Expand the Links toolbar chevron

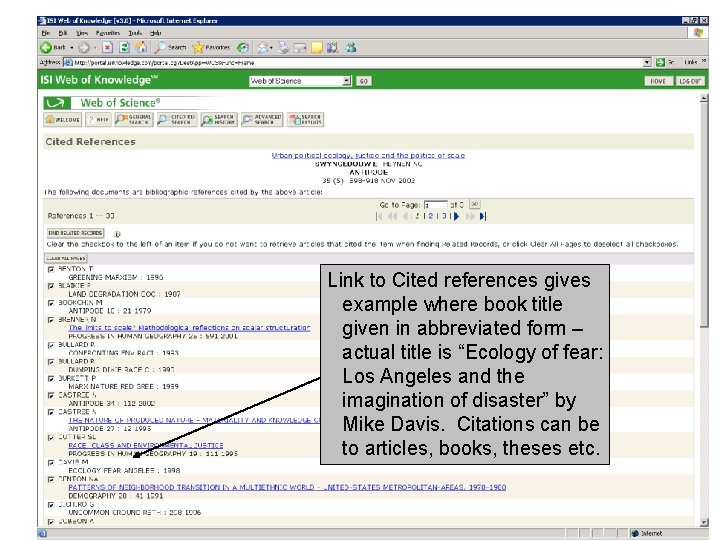(703, 62)
